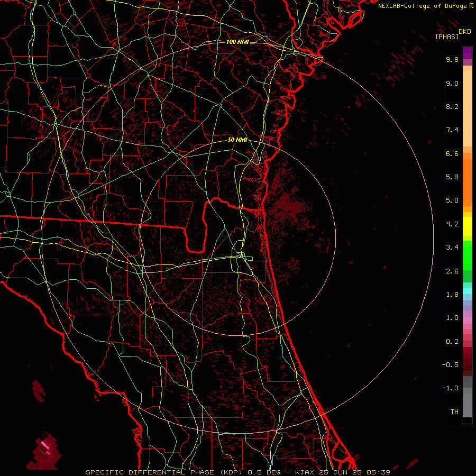The image size is (476, 476).
Task: Select the 7.4 scale label
Action: click(x=452, y=130)
